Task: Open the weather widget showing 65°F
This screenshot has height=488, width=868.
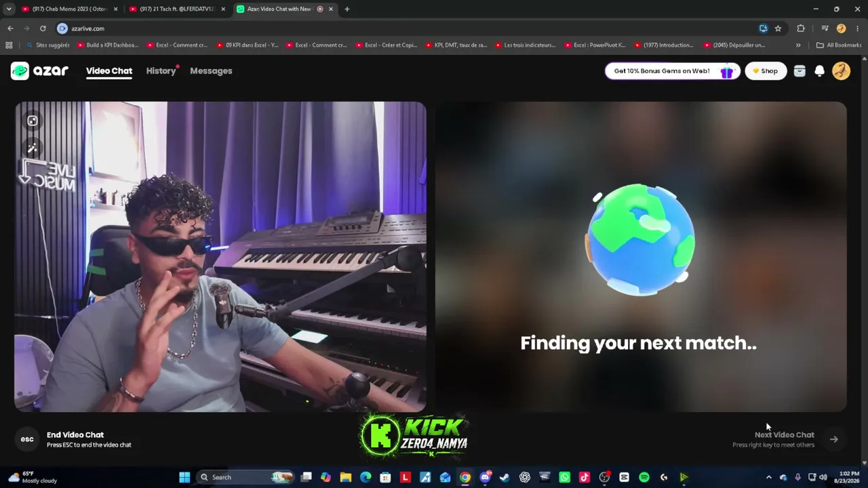Action: (33, 477)
